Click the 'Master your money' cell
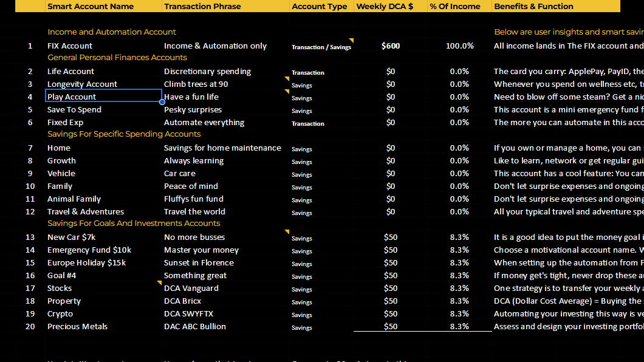644x362 pixels. coord(225,250)
